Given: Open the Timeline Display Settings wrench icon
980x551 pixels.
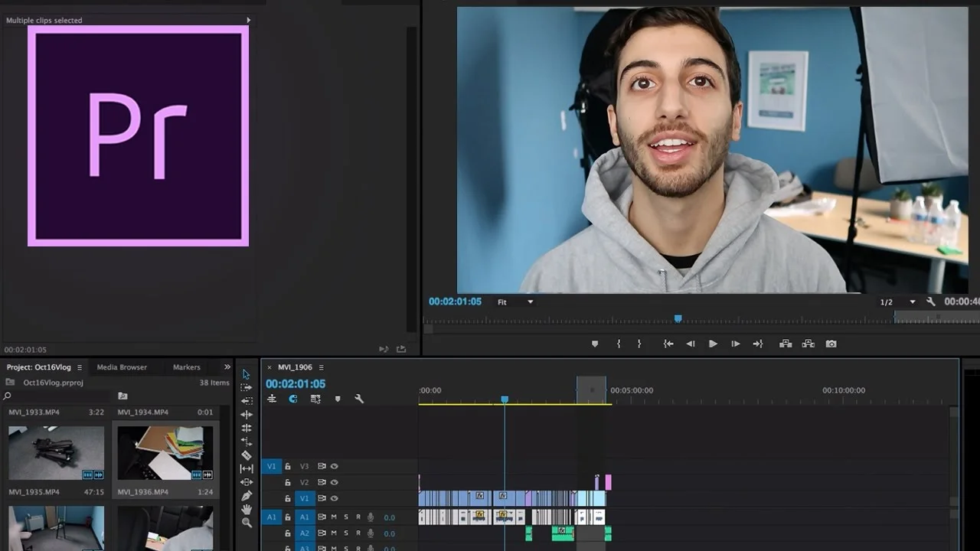Looking at the screenshot, I should click(359, 399).
